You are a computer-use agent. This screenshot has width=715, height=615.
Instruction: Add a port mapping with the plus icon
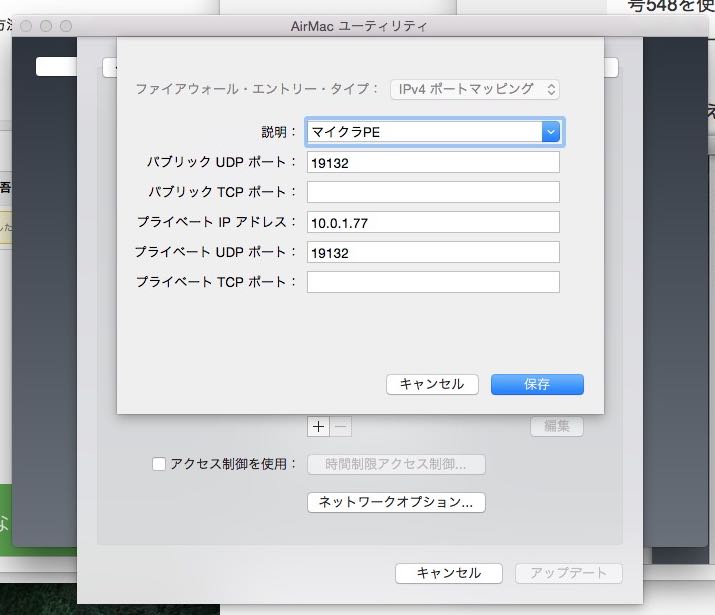point(318,427)
